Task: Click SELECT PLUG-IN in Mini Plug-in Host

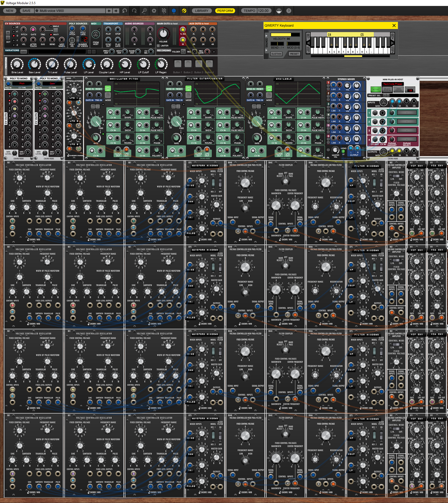Action: click(x=387, y=89)
